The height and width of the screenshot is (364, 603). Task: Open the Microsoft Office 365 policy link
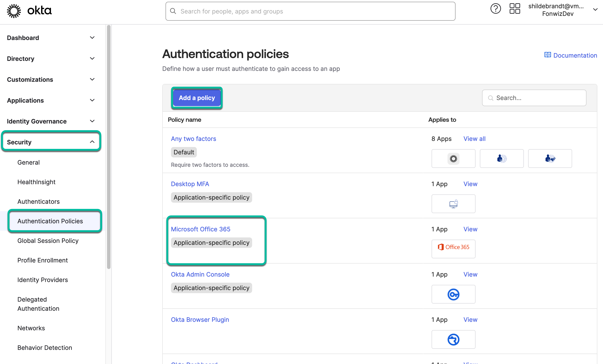click(x=200, y=229)
